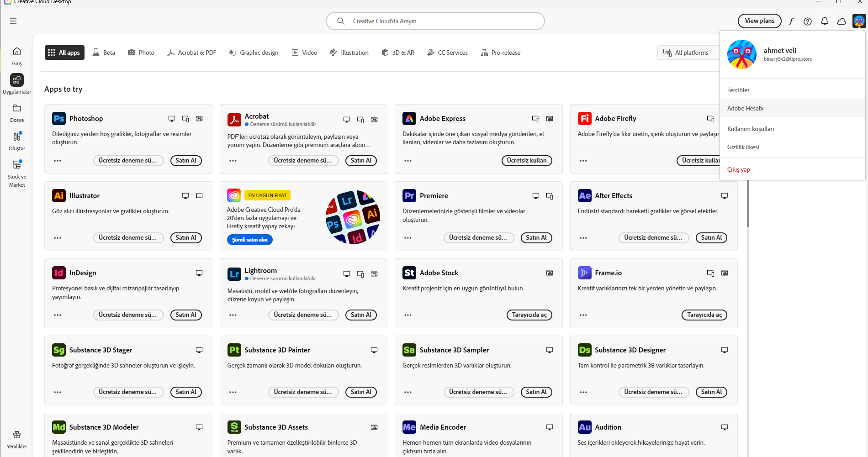Viewport: 868px width, 457px height.
Task: Open more options for the Premiere card
Action: [408, 238]
